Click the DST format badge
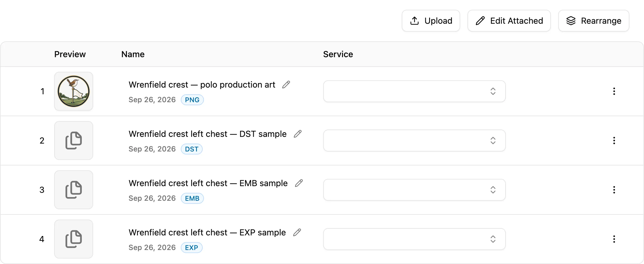 coord(192,149)
